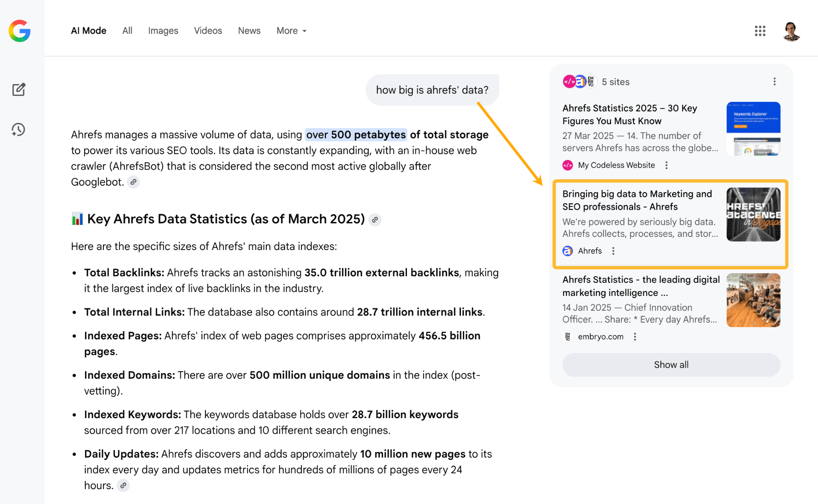Click the Show all button

[671, 365]
